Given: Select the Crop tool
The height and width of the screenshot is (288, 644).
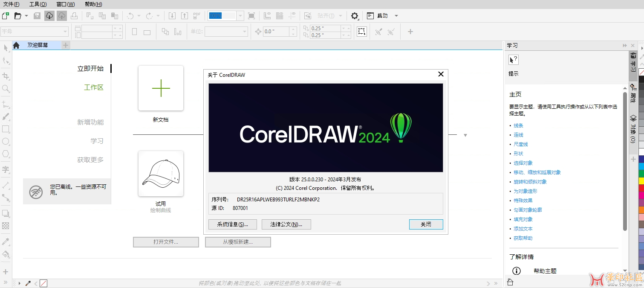Looking at the screenshot, I should tap(6, 76).
